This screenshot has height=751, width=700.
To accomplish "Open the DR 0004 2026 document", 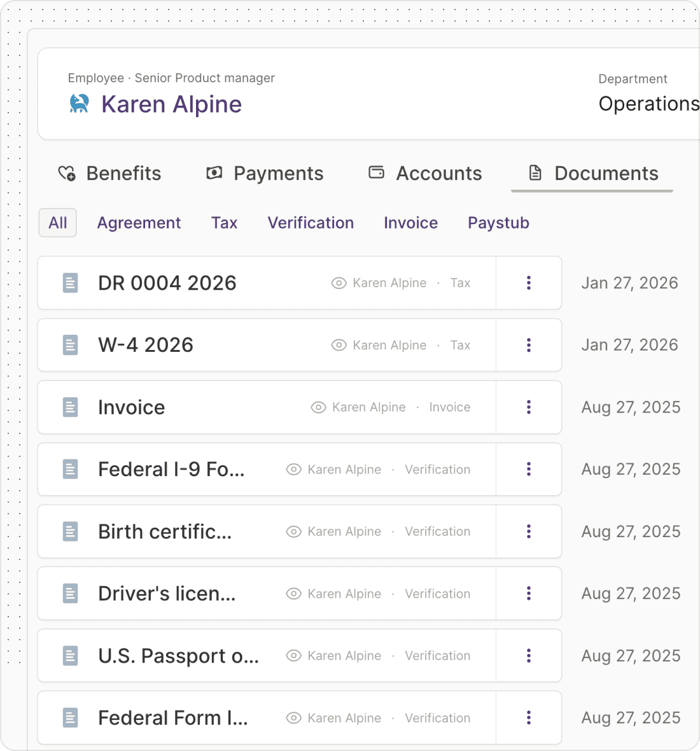I will (167, 283).
